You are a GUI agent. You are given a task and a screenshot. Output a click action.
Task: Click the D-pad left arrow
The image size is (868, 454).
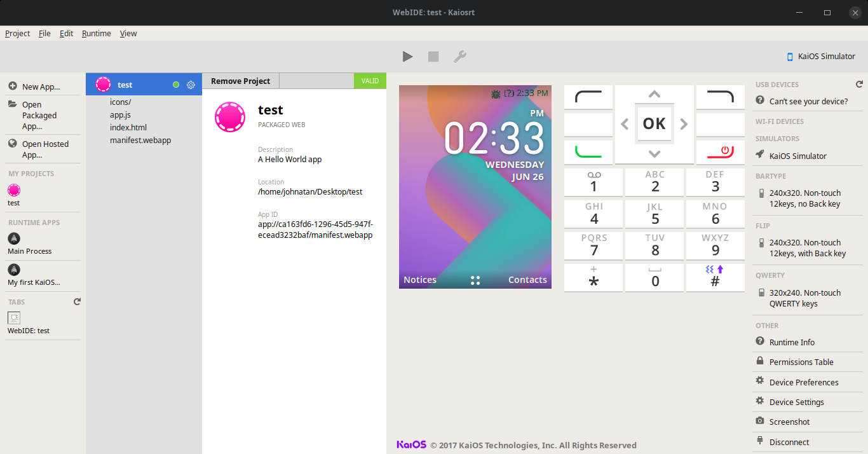pos(625,124)
